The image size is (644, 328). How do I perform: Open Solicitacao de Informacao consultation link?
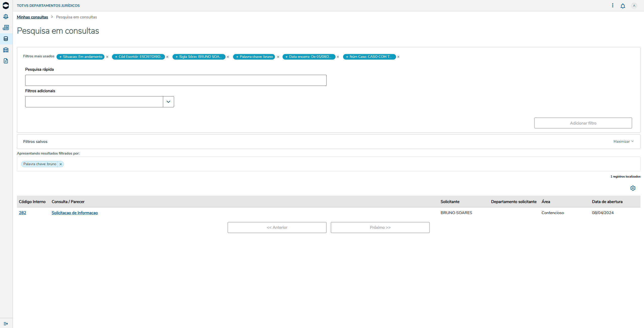tap(75, 213)
